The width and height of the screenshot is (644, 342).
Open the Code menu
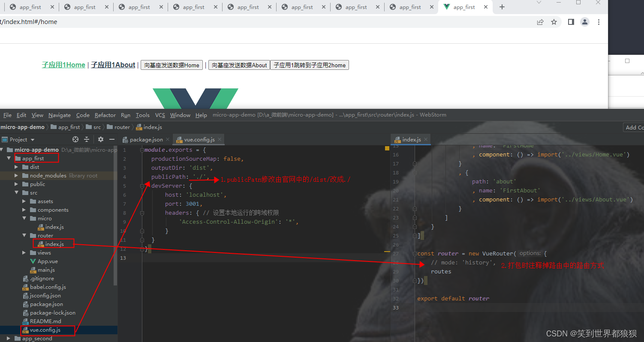point(83,115)
